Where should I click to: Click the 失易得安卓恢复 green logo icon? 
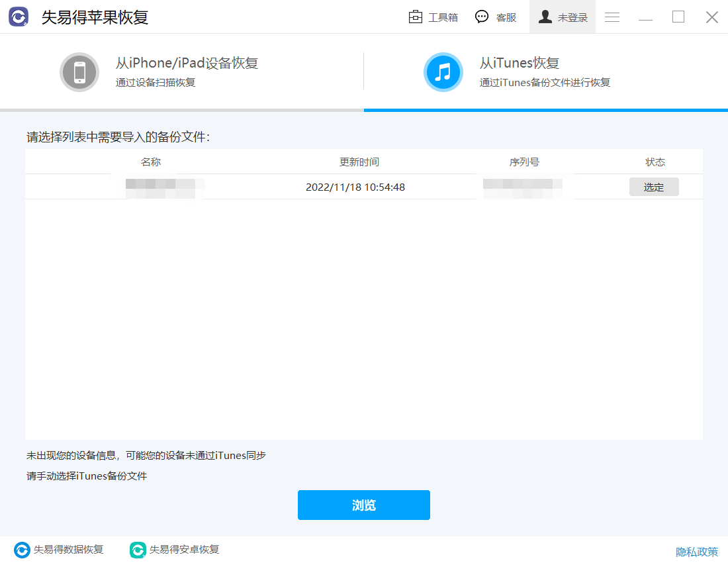click(138, 550)
